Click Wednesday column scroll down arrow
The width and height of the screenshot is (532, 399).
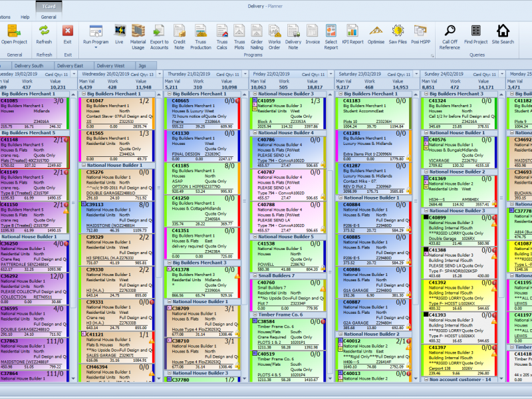tap(160, 378)
